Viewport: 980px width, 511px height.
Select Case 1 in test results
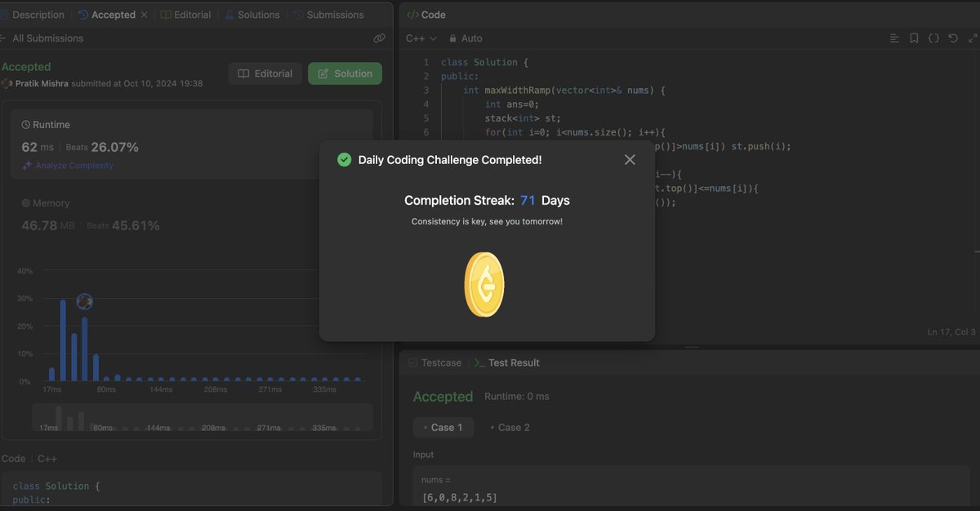pyautogui.click(x=443, y=427)
